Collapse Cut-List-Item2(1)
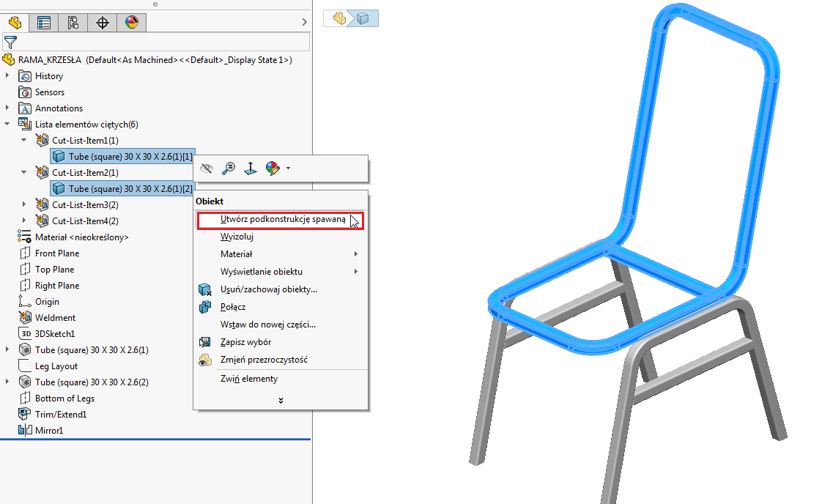The height and width of the screenshot is (504, 822). pos(24,172)
